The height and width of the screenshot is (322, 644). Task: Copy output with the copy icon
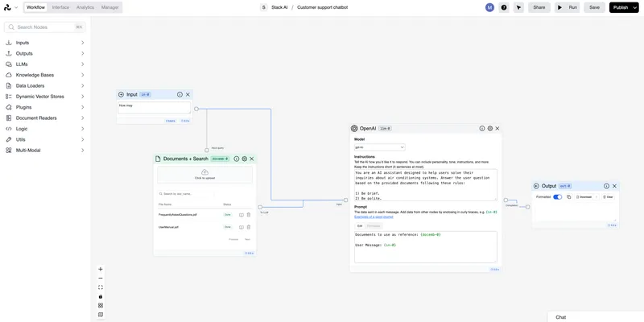click(569, 197)
